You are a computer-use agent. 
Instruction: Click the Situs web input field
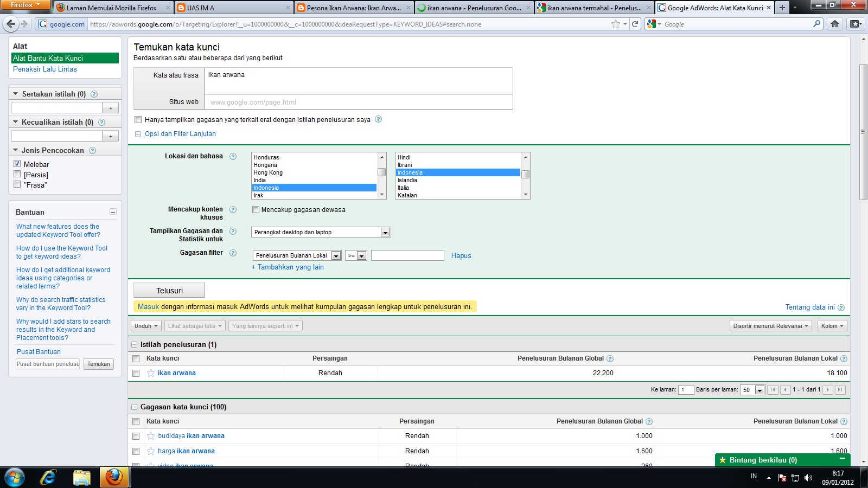tap(358, 102)
